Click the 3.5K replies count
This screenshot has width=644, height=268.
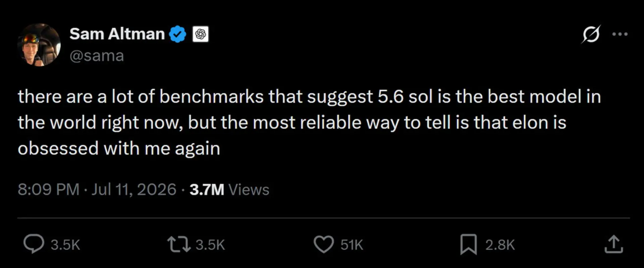pyautogui.click(x=65, y=245)
